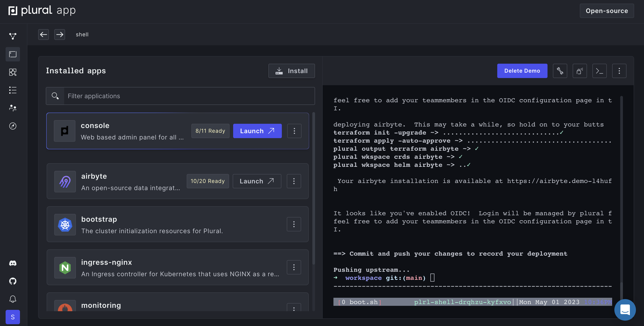644x326 pixels.
Task: Open the shell terminal sidebar icon
Action: click(x=13, y=54)
